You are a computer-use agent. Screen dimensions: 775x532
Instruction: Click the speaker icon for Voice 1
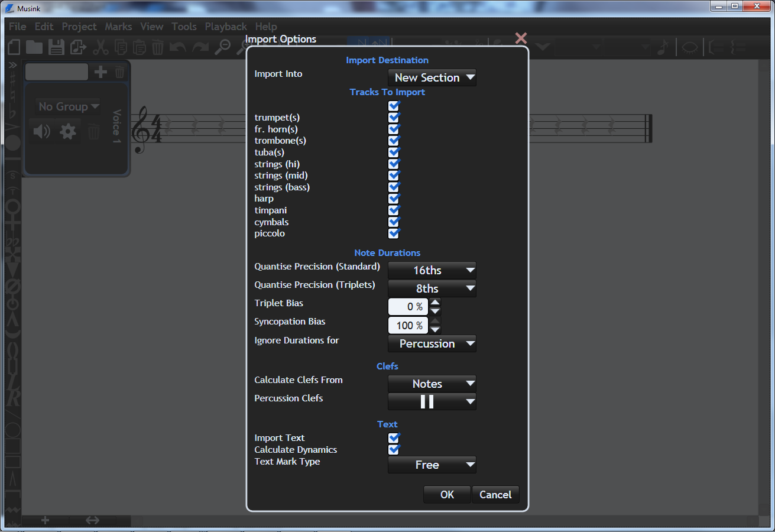[x=41, y=131]
